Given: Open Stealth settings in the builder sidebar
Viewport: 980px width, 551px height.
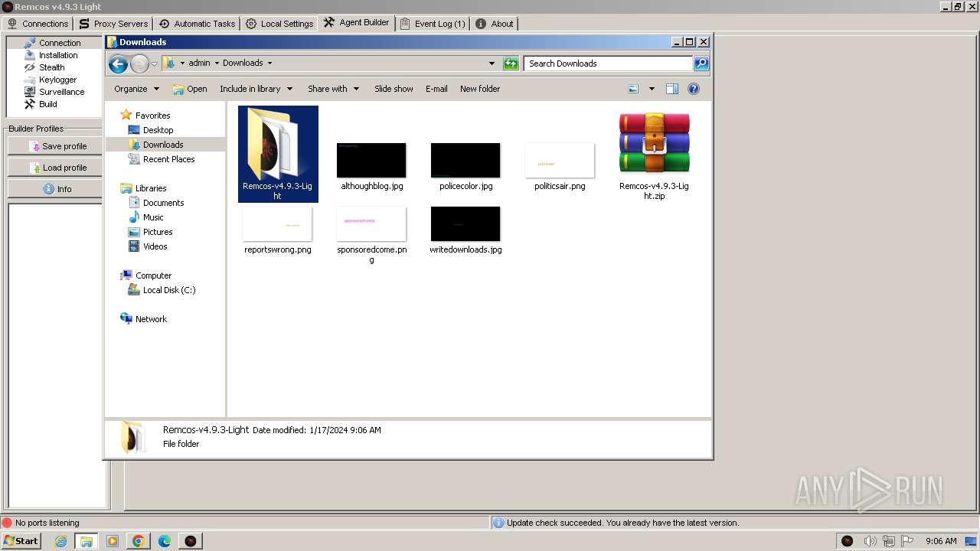Looking at the screenshot, I should (x=52, y=67).
